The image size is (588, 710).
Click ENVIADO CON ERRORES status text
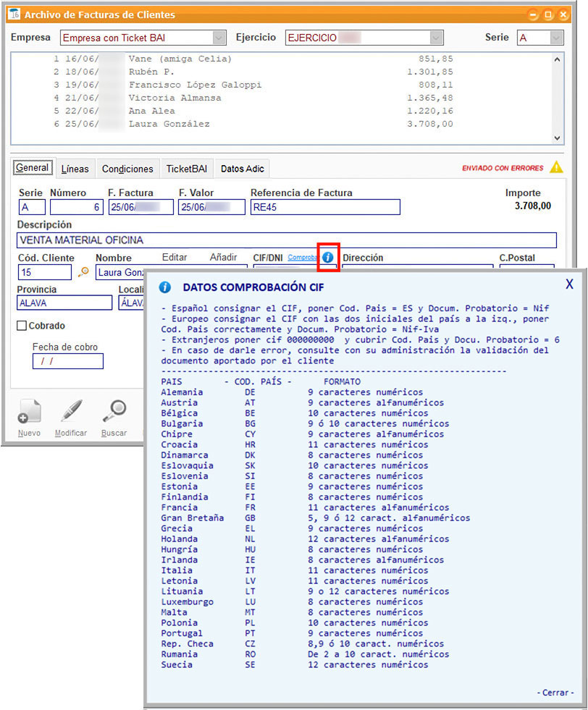coord(503,168)
